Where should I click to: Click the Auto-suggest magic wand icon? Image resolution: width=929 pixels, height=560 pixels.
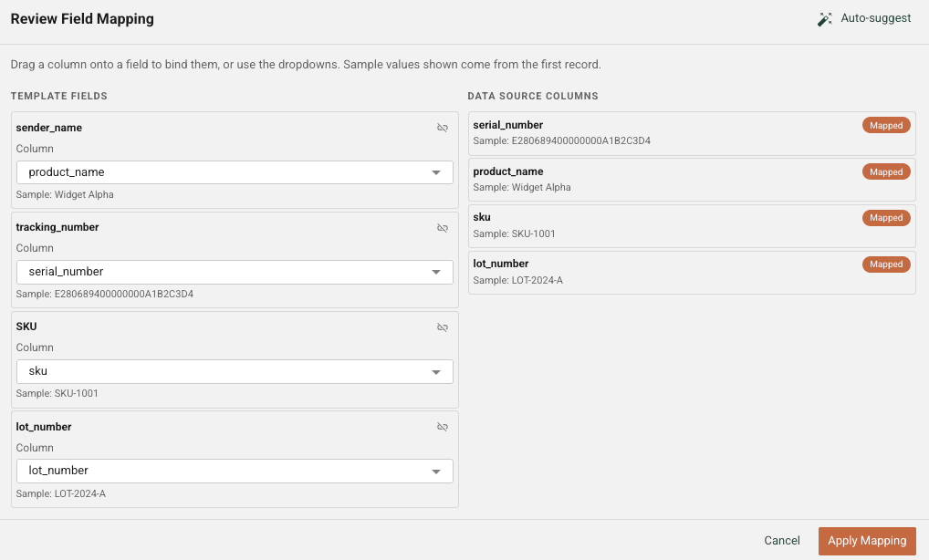[x=824, y=19]
